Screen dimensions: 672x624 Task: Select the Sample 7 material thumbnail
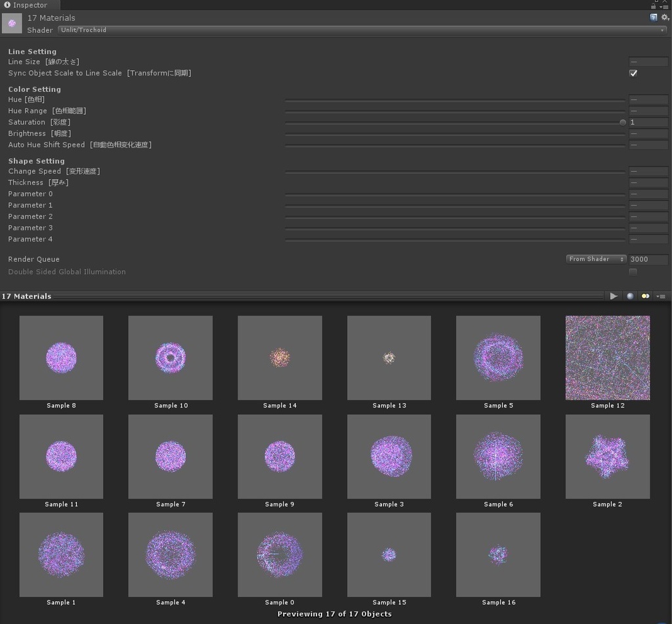coord(171,457)
